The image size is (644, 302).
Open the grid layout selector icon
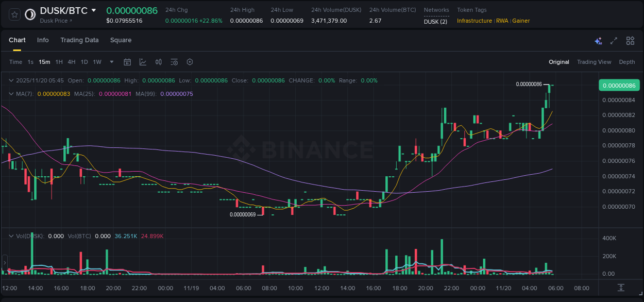(630, 40)
